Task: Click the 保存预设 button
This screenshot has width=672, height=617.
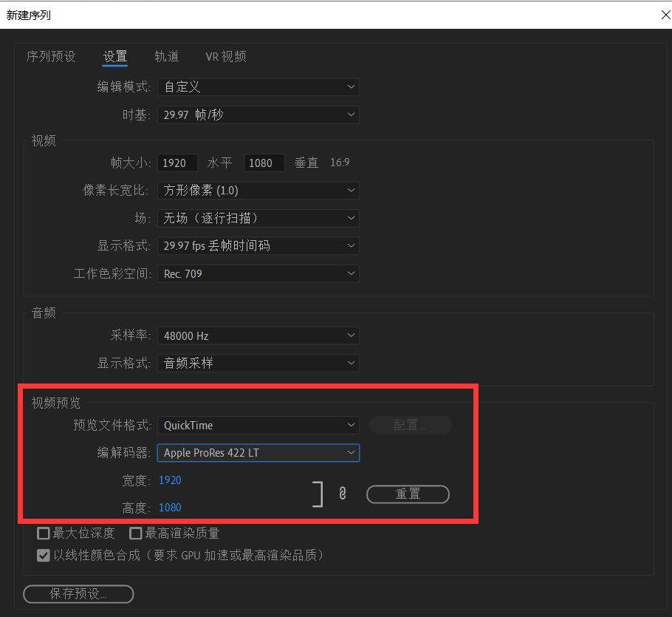Action: (x=78, y=593)
